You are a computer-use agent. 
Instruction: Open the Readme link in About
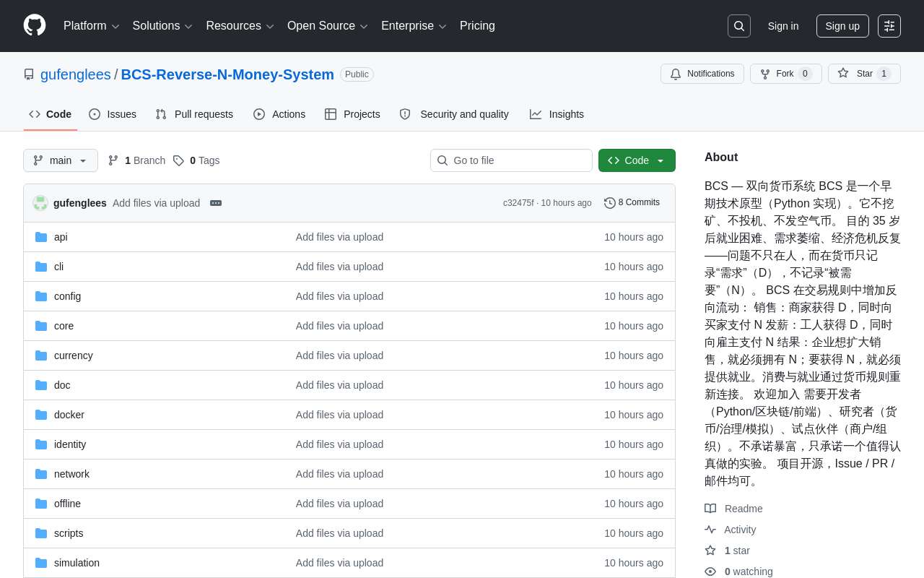tap(744, 509)
